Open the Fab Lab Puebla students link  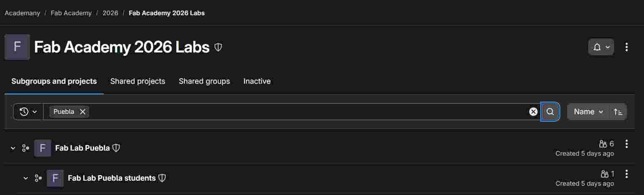[111, 178]
